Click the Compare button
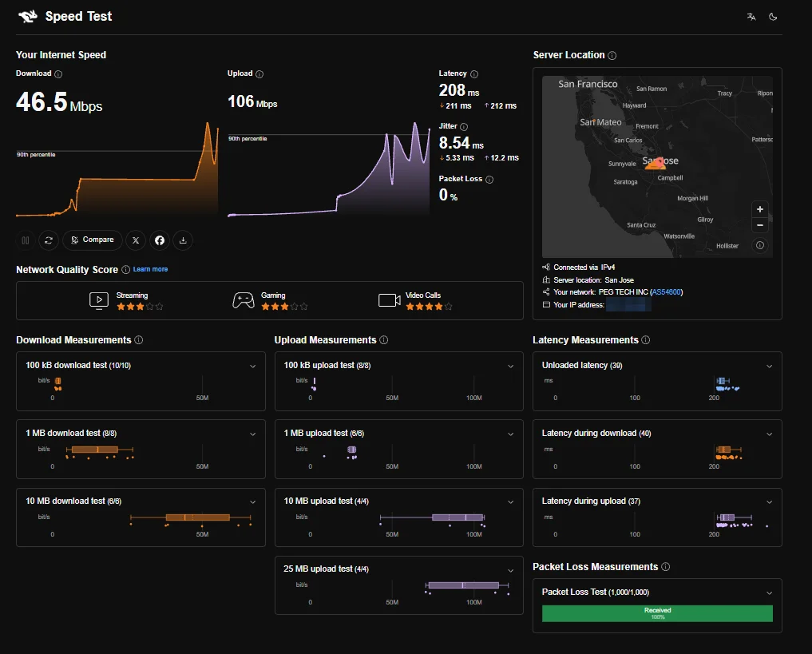Image resolution: width=812 pixels, height=654 pixels. [92, 240]
